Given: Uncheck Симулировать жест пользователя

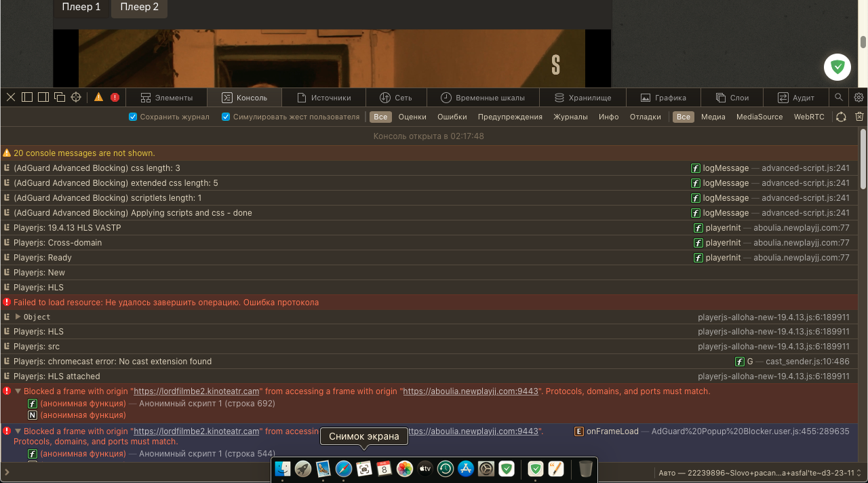Looking at the screenshot, I should (225, 117).
